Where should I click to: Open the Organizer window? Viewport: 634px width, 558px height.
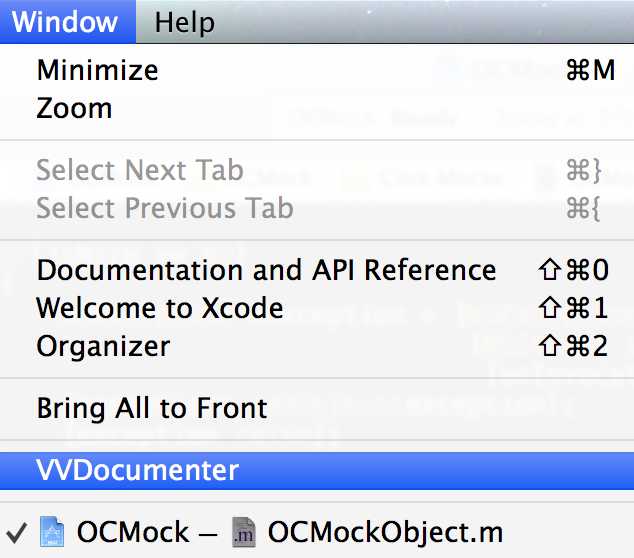[x=103, y=346]
